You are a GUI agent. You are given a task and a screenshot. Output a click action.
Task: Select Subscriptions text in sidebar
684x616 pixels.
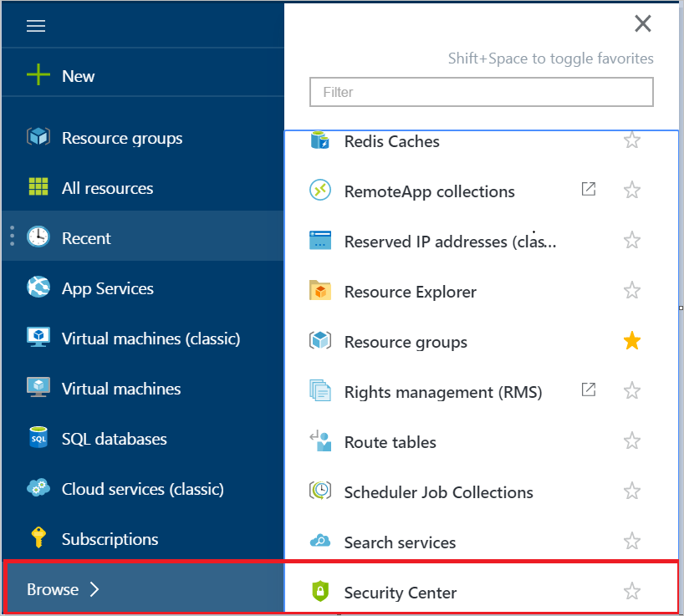pyautogui.click(x=110, y=539)
